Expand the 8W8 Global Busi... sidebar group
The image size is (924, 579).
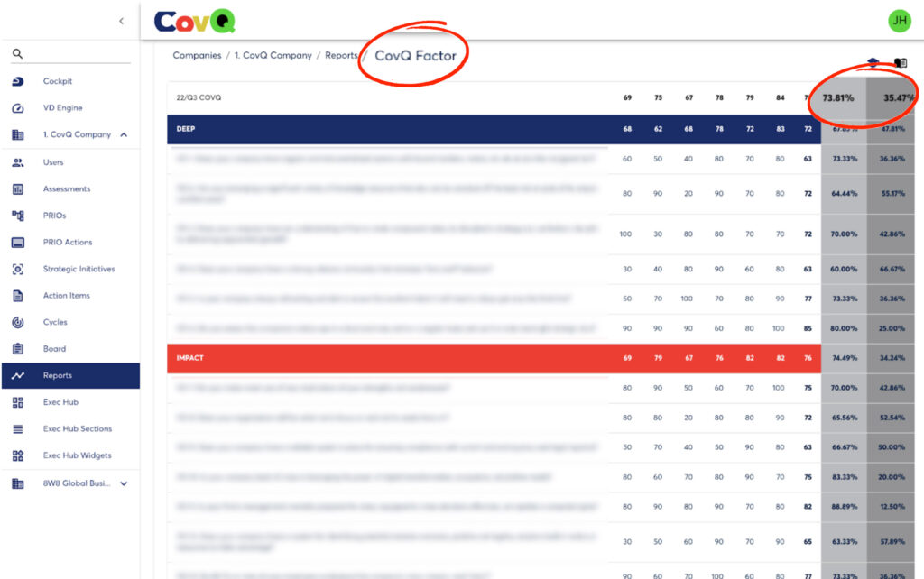[x=124, y=483]
